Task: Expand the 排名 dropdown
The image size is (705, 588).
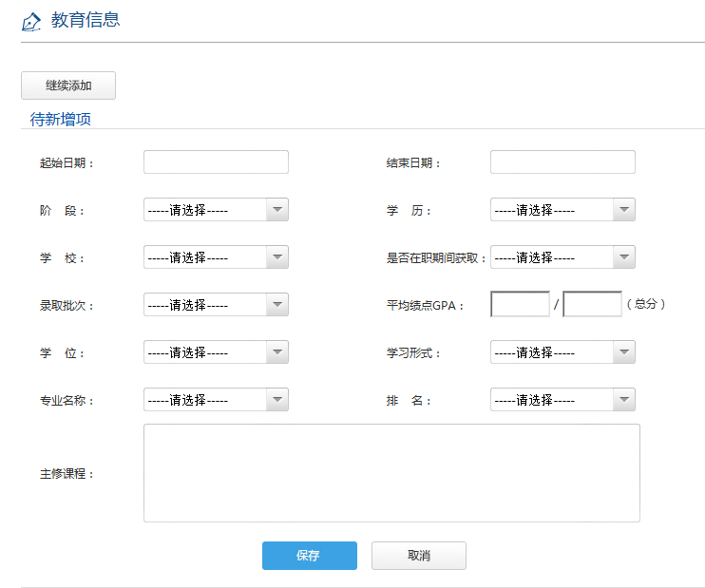Action: pos(562,400)
